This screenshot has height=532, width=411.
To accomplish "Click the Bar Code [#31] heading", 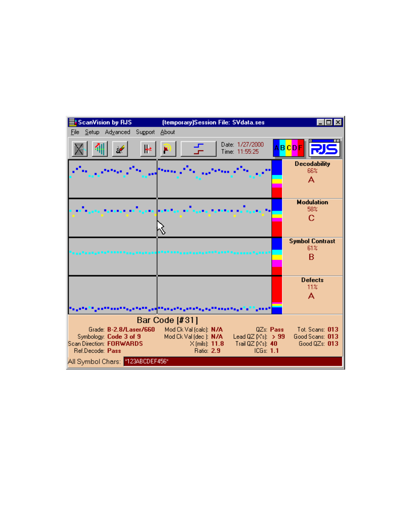I will click(x=168, y=320).
